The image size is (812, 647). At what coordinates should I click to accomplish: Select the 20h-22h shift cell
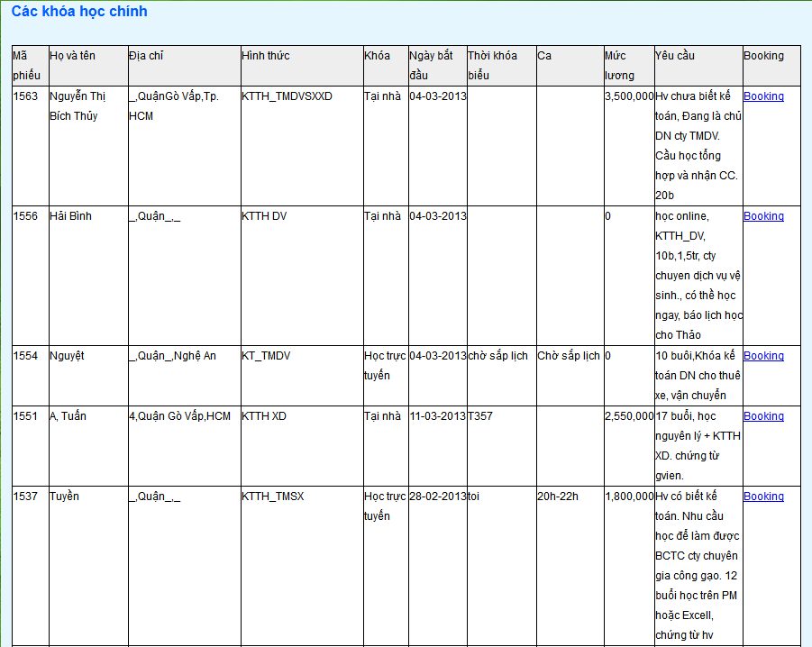point(558,497)
